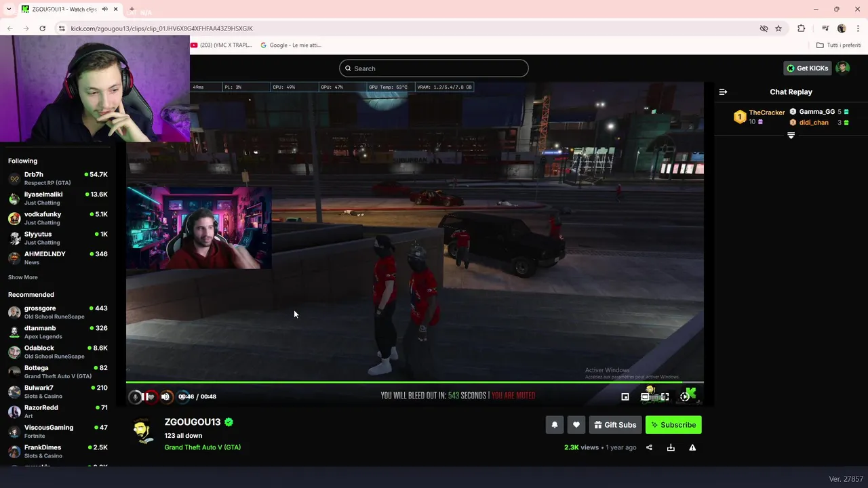The width and height of the screenshot is (868, 488).
Task: Click the green Subscribe button
Action: [673, 425]
